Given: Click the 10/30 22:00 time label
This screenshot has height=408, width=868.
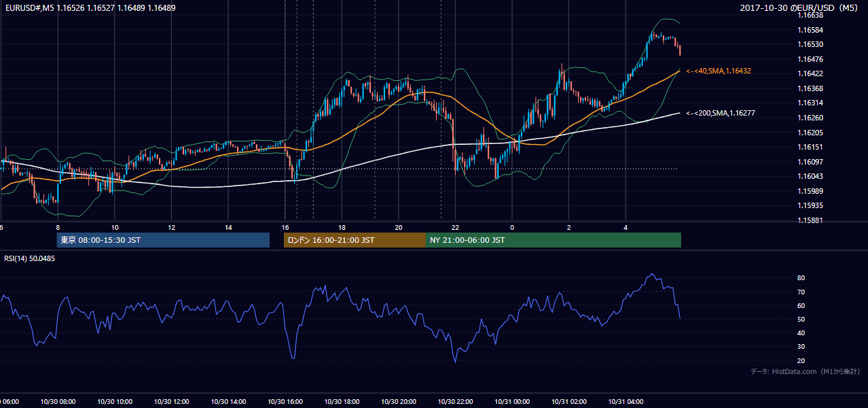Looking at the screenshot, I should [456, 402].
